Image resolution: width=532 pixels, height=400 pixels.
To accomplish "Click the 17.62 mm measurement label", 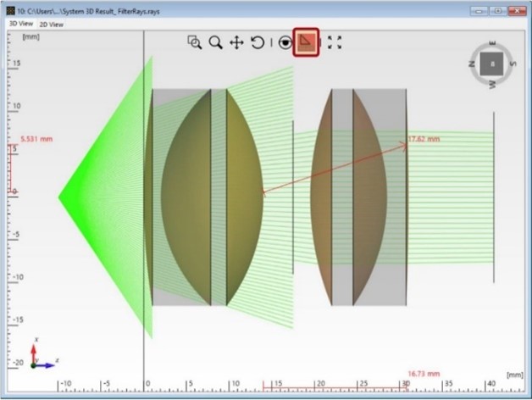I will point(424,139).
